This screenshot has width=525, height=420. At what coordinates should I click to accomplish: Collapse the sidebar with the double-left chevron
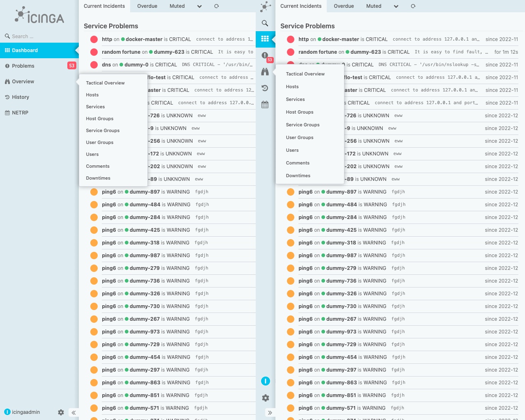pos(73,413)
